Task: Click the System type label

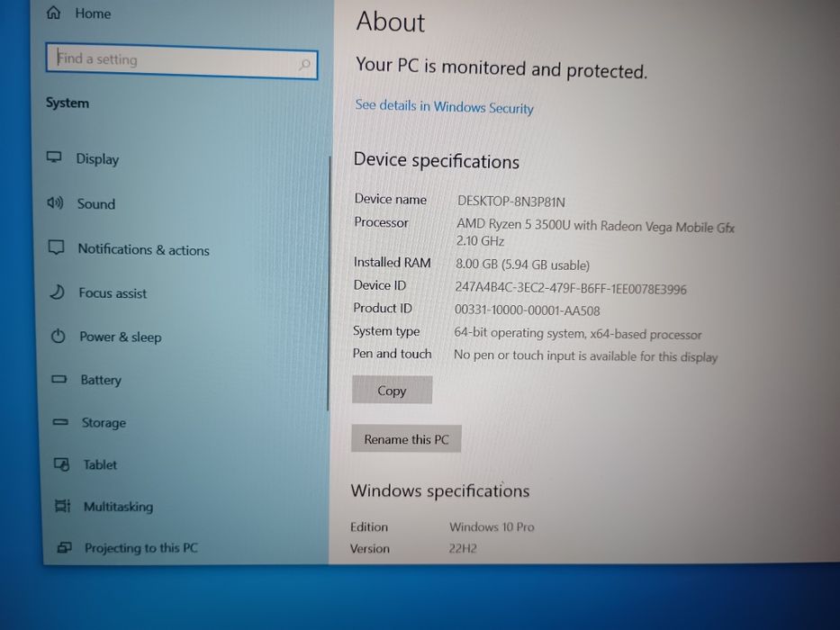Action: 386,331
